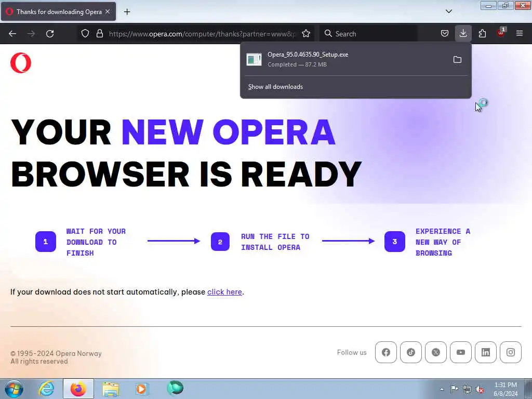Open the Windows Start menu
Image resolution: width=532 pixels, height=399 pixels.
pos(14,389)
